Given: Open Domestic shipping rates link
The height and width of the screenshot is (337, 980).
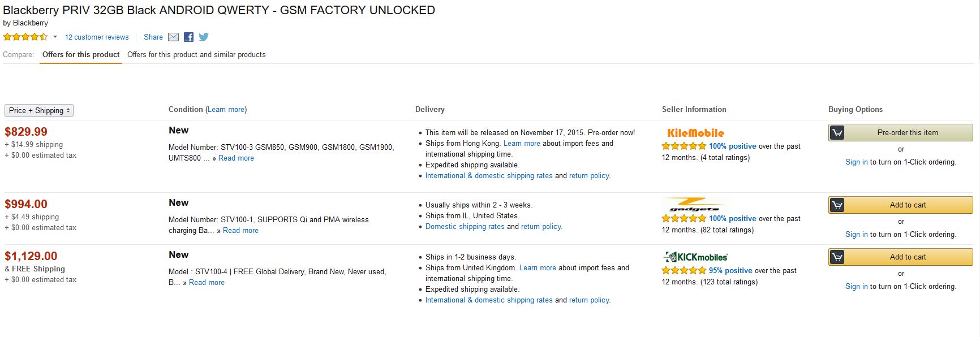Looking at the screenshot, I should click(465, 227).
